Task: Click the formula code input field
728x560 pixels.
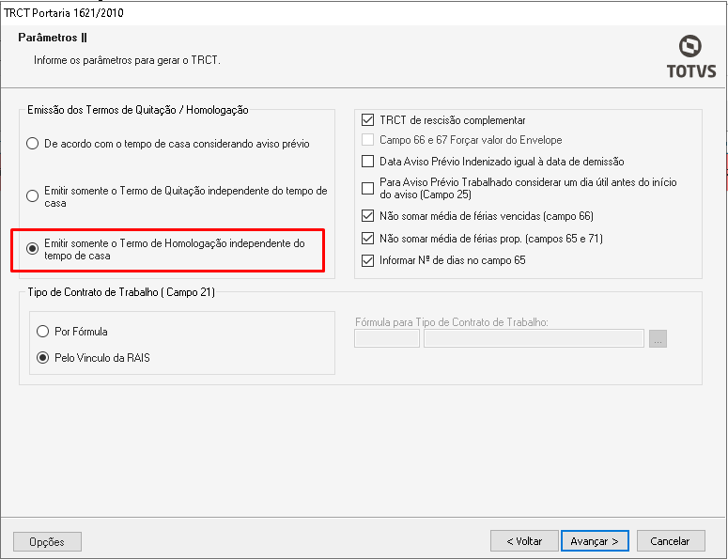Action: pos(386,338)
